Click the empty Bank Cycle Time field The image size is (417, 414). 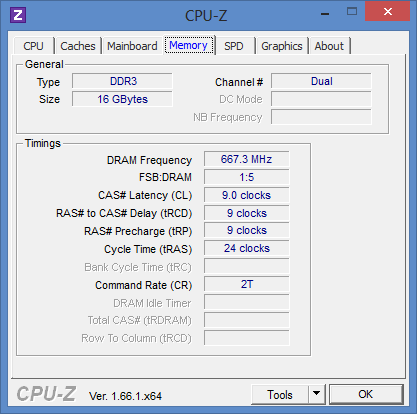click(x=247, y=266)
